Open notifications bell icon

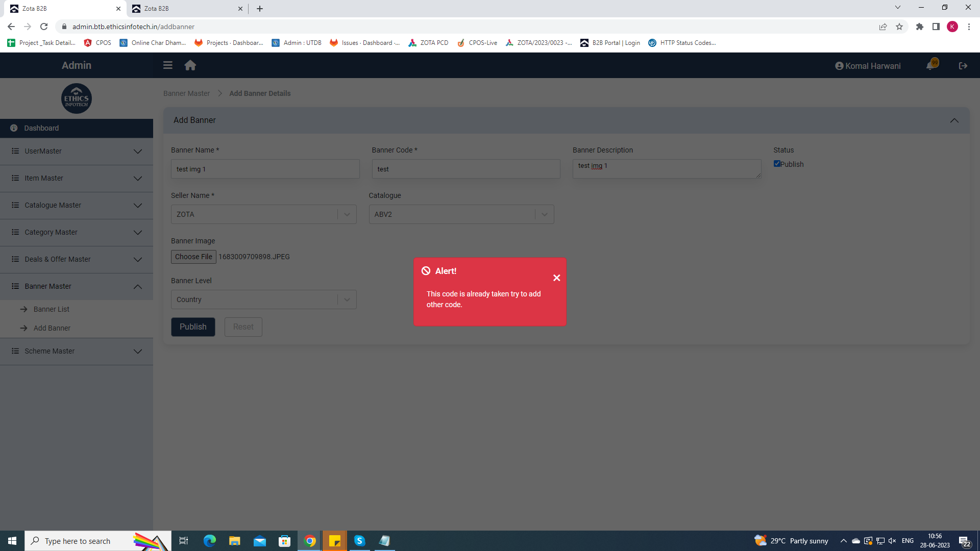point(930,66)
